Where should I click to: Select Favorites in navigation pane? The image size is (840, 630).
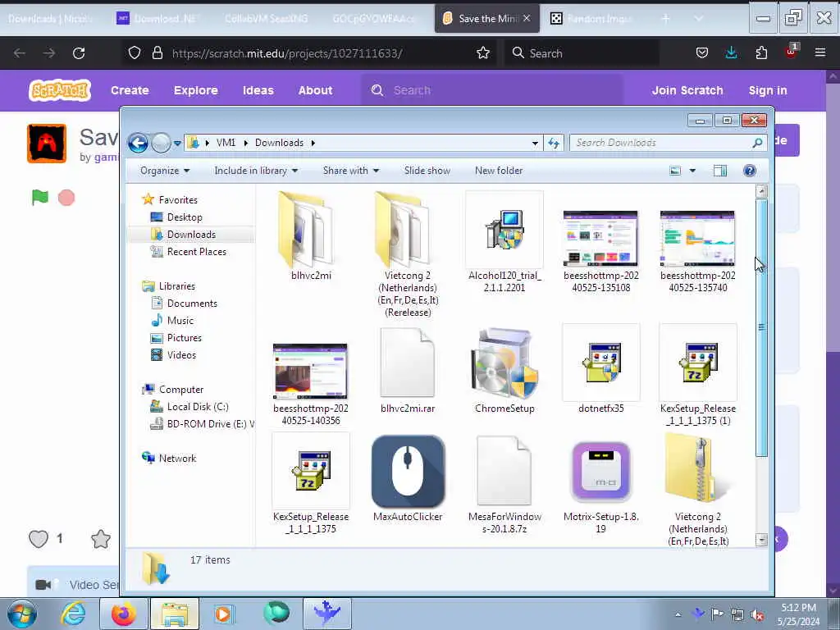click(178, 200)
